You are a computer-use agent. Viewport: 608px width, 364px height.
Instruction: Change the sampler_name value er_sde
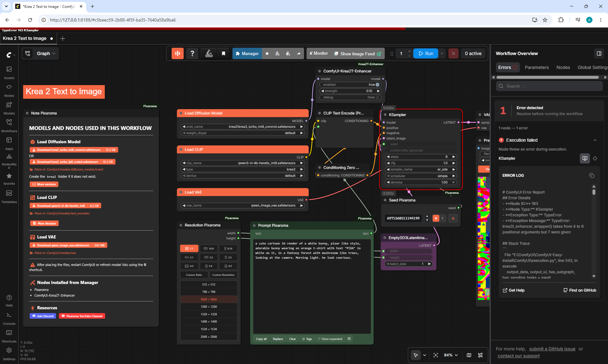[x=421, y=170]
